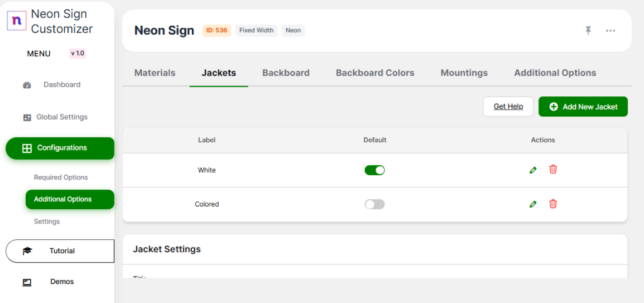Click the pin icon in header
Image resolution: width=644 pixels, height=303 pixels.
(588, 30)
